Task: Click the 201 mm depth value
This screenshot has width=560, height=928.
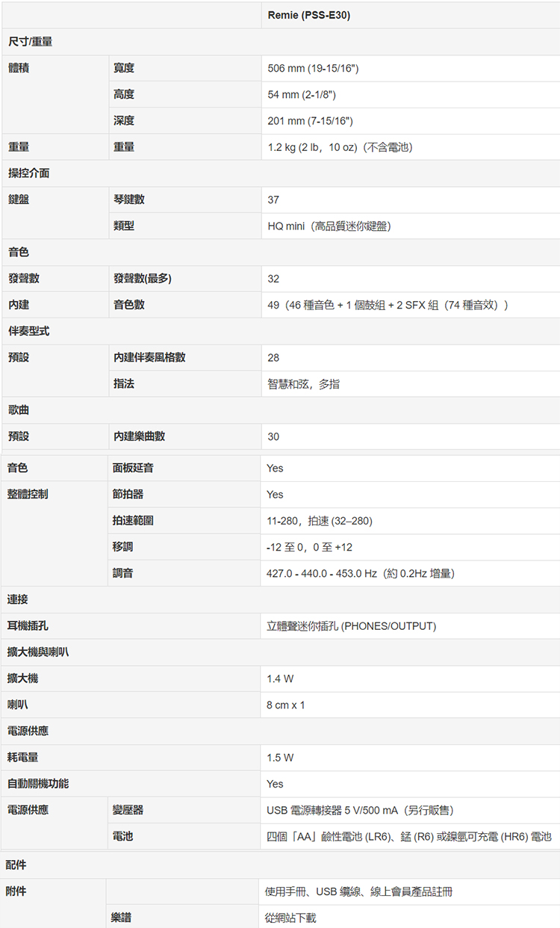Action: (x=310, y=121)
